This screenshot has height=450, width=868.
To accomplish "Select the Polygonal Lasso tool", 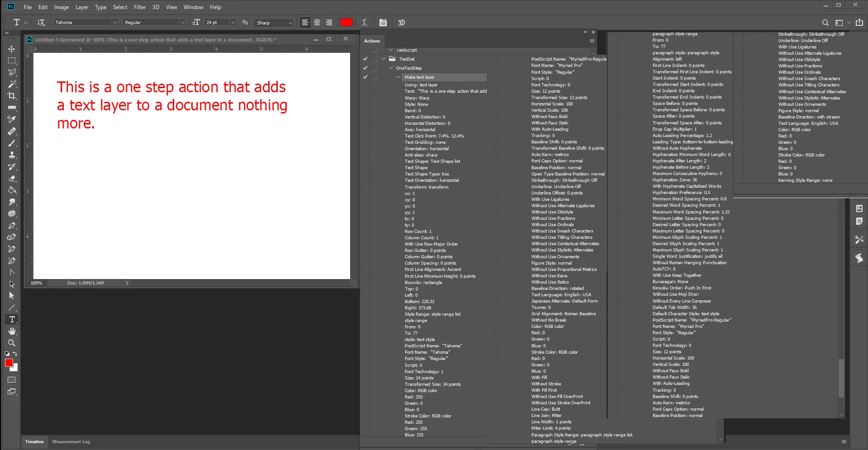I will pos(12,72).
